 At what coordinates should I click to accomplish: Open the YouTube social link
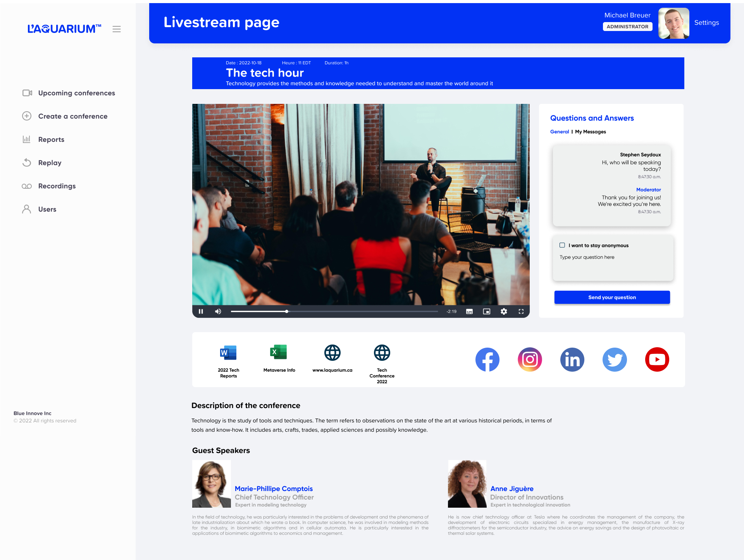[x=657, y=359]
